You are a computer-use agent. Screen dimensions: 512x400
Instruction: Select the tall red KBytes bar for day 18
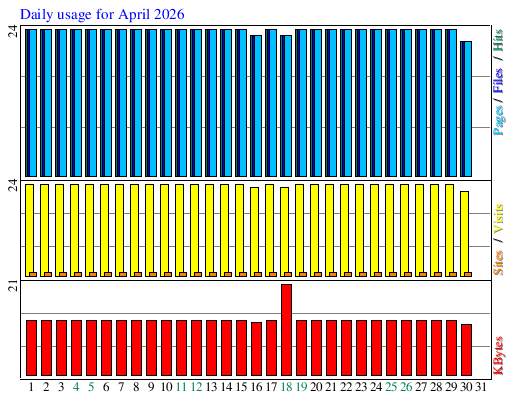286,330
